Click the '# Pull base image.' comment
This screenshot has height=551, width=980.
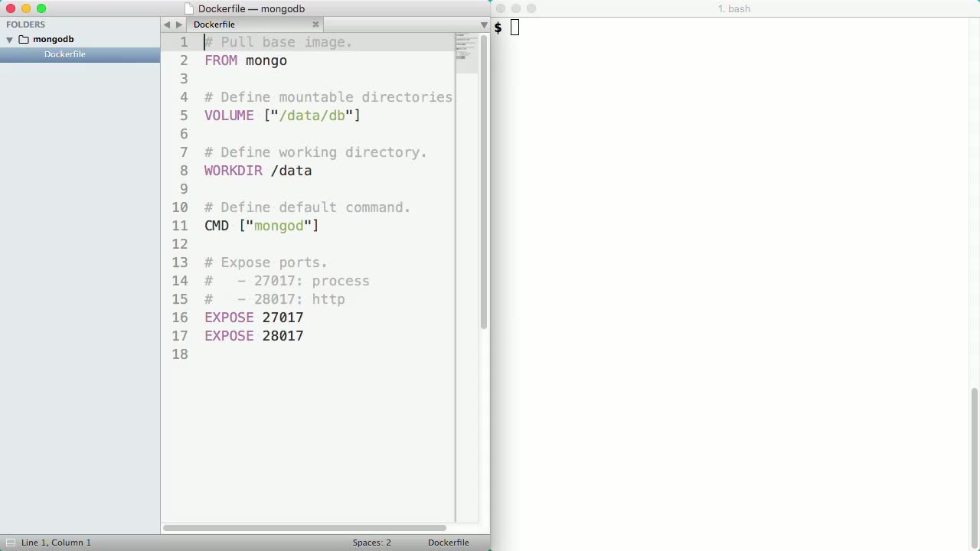[x=279, y=42]
